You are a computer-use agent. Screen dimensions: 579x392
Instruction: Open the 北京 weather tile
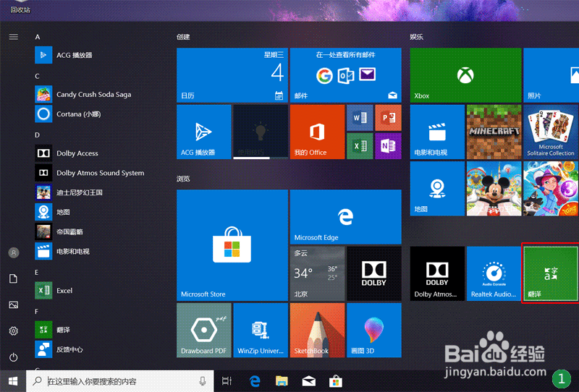coord(317,273)
